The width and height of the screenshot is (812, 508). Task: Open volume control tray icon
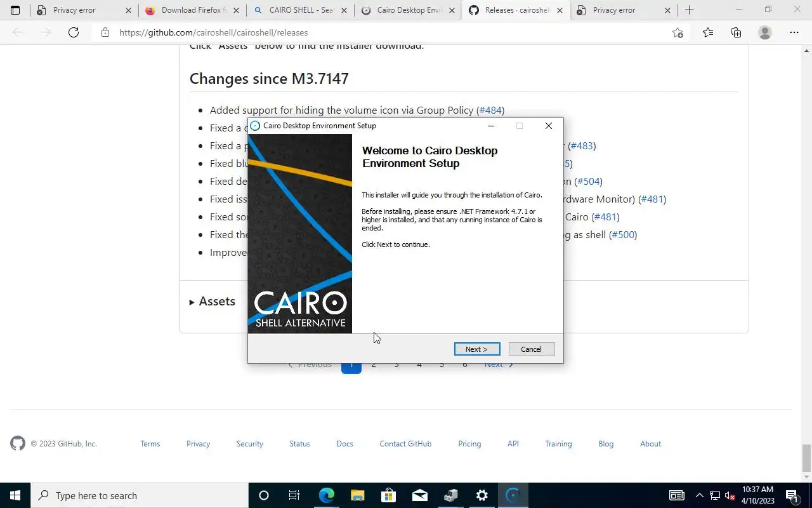(x=730, y=495)
